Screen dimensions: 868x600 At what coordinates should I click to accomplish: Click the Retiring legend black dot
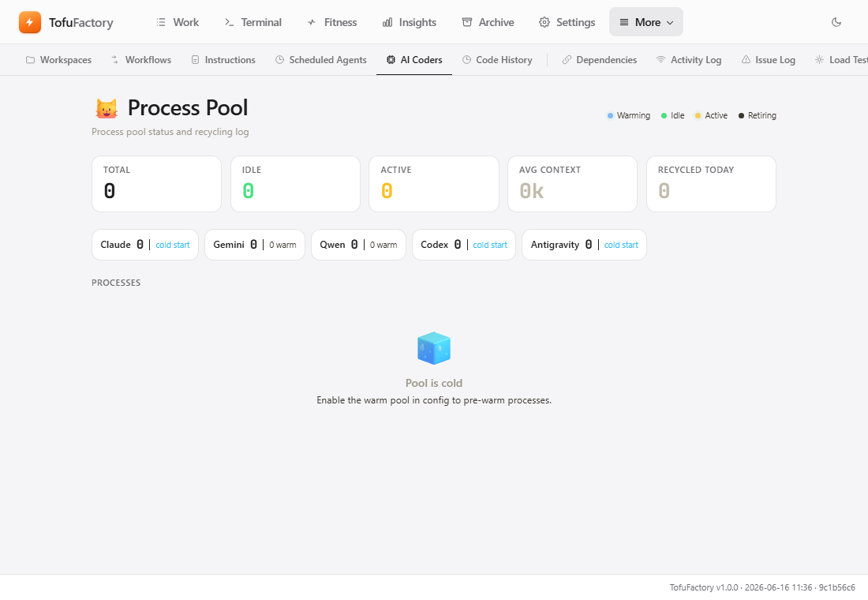(x=741, y=116)
